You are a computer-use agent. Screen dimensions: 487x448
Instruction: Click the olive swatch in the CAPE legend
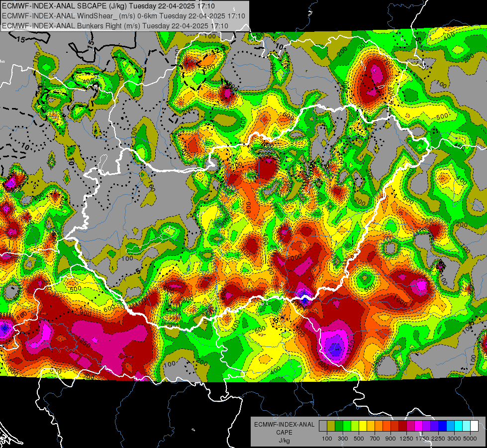coord(331,426)
